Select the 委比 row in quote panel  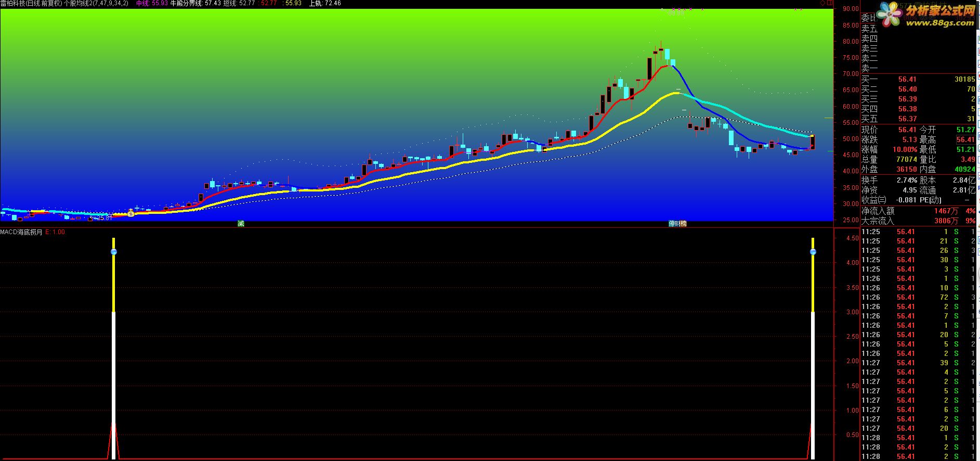[918, 18]
